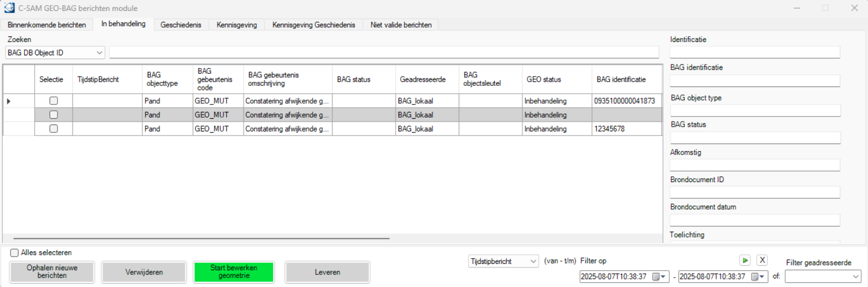Tick checkbox for row with identificatie 12345678
The height and width of the screenshot is (287, 868).
(54, 129)
